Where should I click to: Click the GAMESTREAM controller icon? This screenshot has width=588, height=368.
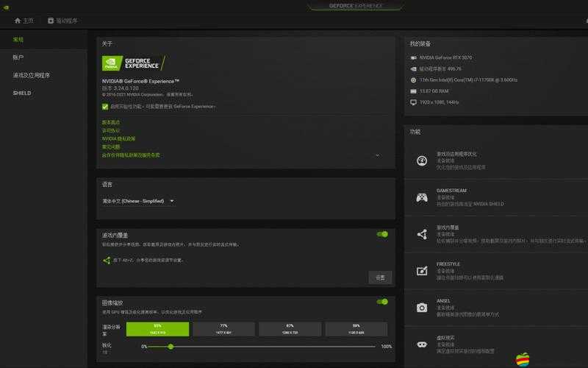tap(422, 197)
